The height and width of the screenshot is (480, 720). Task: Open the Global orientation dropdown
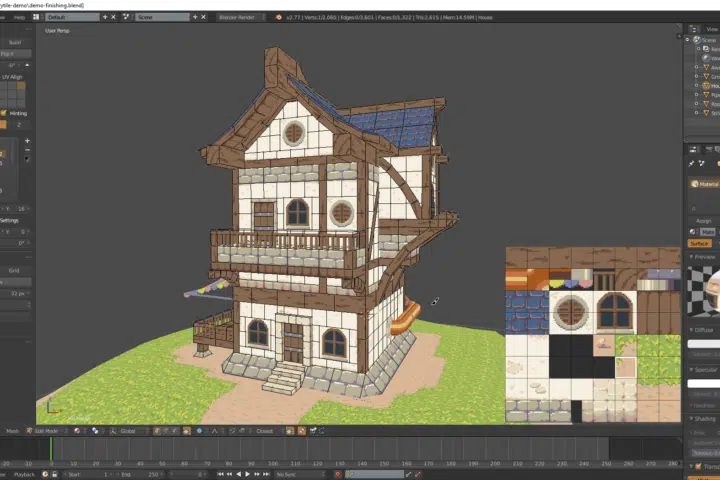(x=134, y=431)
